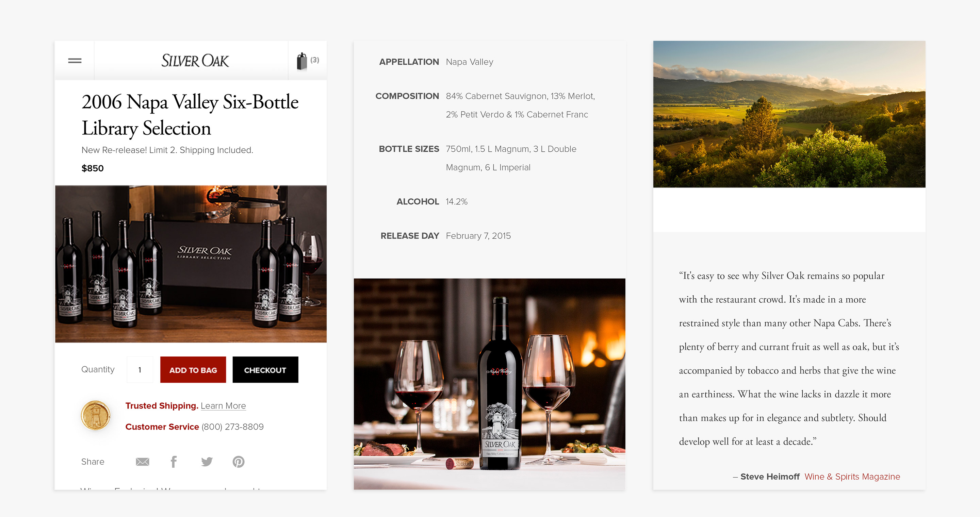Click the Silver Oak logo
Viewport: 980px width, 517px height.
[x=195, y=61]
